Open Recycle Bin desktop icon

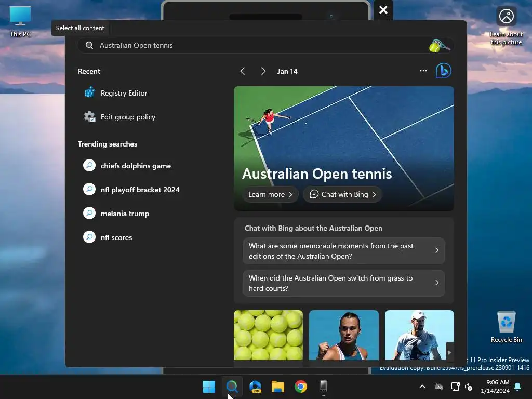click(x=506, y=327)
